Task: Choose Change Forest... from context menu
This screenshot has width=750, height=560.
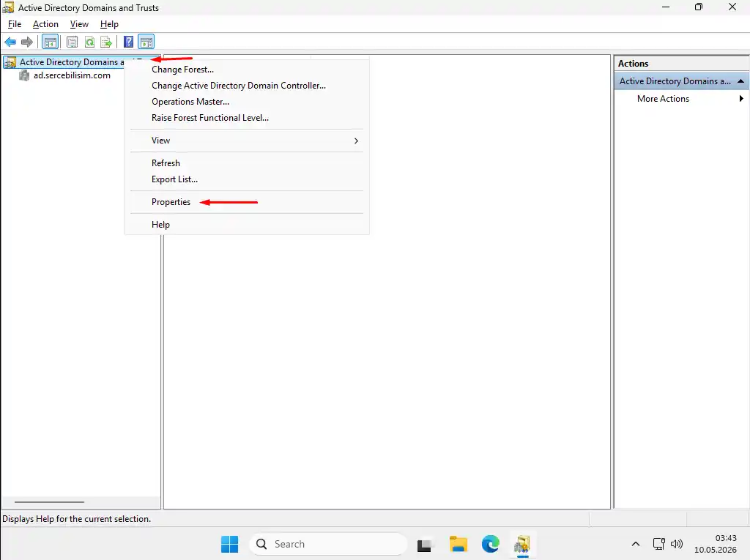Action: [247, 70]
